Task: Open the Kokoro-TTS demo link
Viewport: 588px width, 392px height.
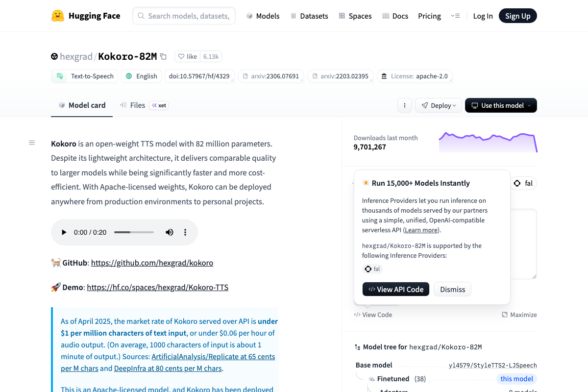Action: (157, 287)
